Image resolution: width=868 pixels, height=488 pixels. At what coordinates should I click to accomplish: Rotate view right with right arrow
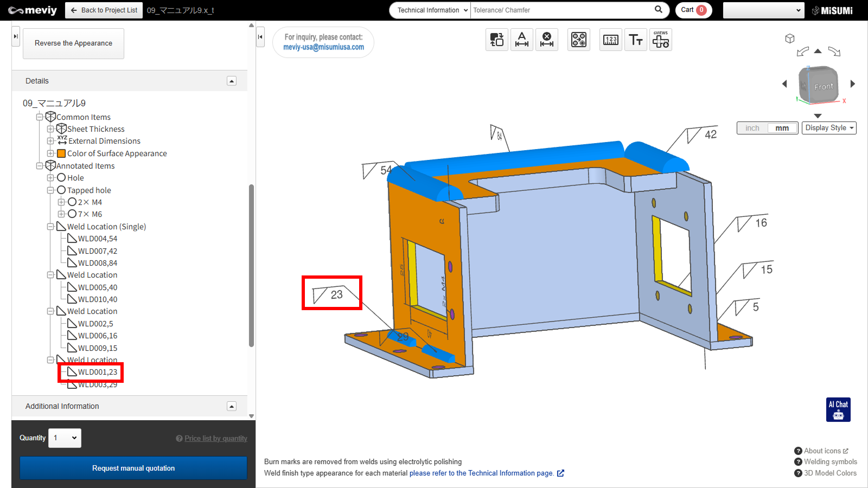tap(852, 84)
